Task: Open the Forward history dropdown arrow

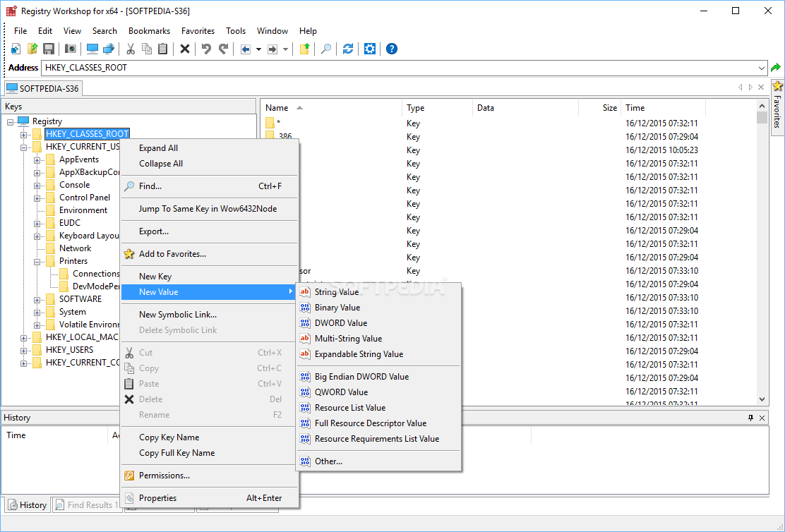Action: pyautogui.click(x=285, y=49)
